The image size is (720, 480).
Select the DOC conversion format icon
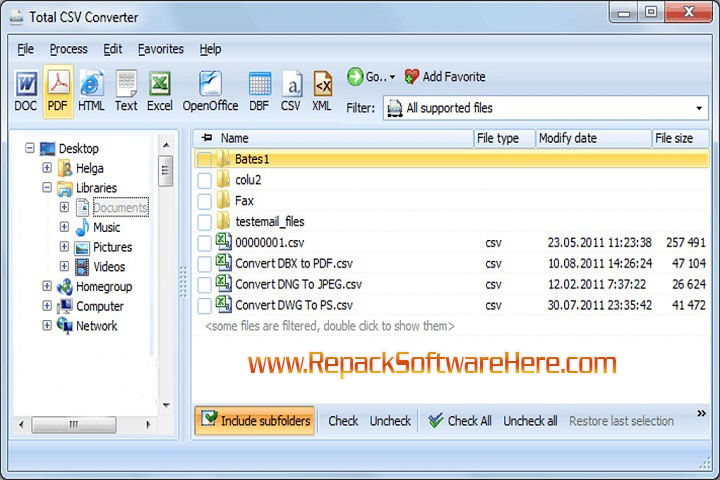tap(26, 84)
